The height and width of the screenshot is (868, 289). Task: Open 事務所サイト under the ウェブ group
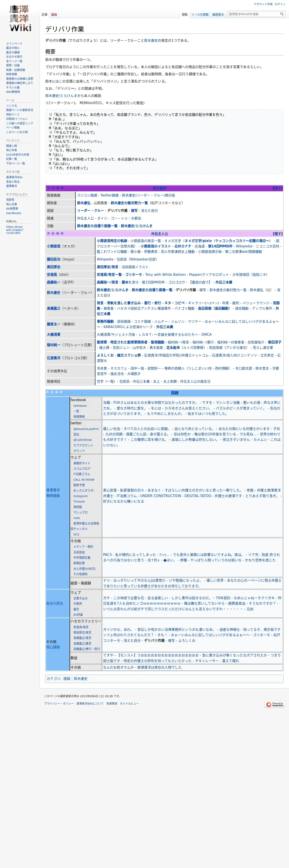coord(82,463)
